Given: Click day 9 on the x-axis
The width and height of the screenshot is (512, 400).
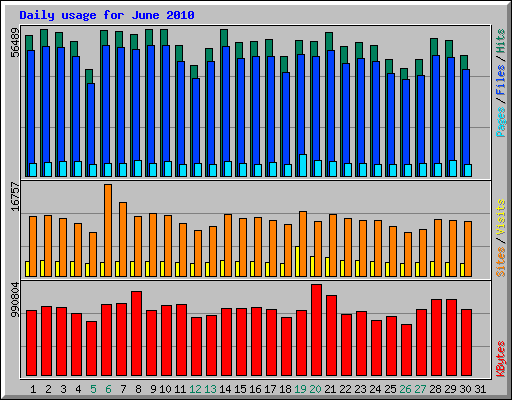Looking at the screenshot, I should 153,389.
